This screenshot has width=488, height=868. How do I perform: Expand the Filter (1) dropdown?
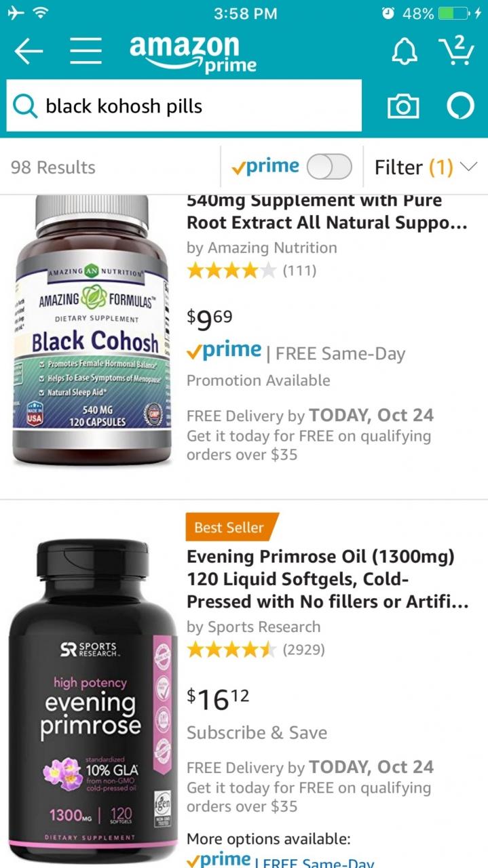[x=426, y=167]
